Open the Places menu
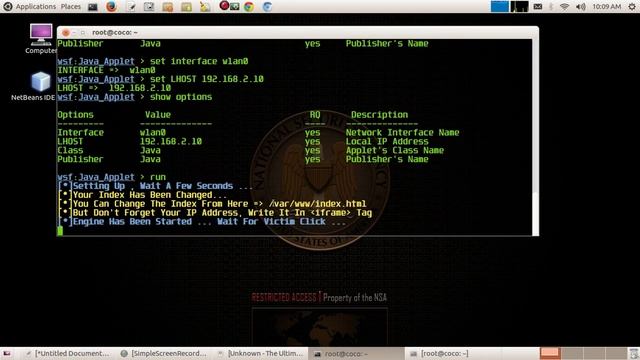 pos(71,7)
